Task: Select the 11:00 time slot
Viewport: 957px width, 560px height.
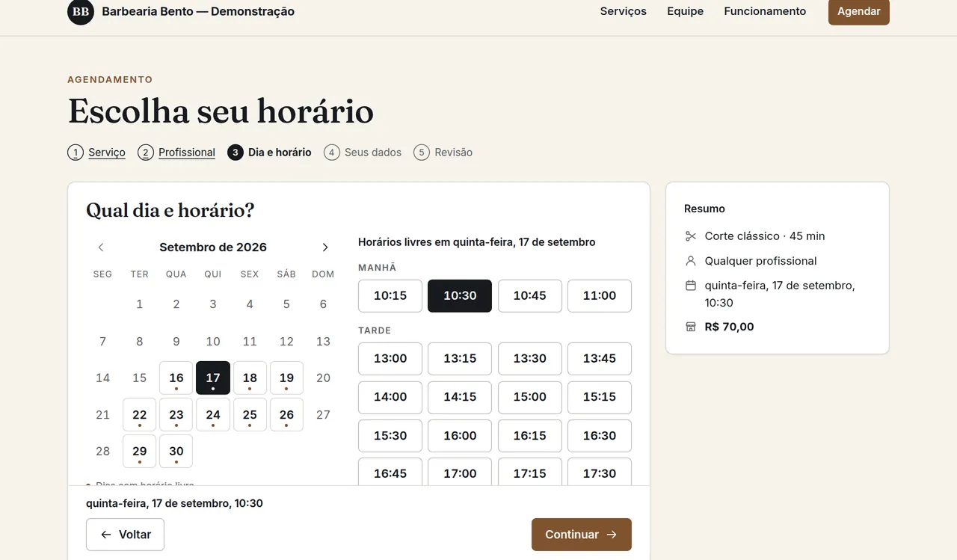Action: click(600, 296)
